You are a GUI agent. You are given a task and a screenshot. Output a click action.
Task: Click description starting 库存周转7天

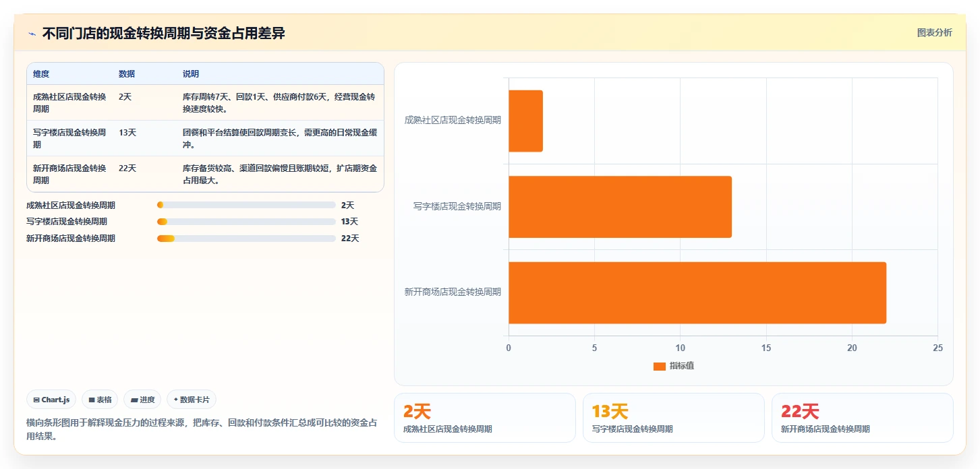pyautogui.click(x=279, y=102)
